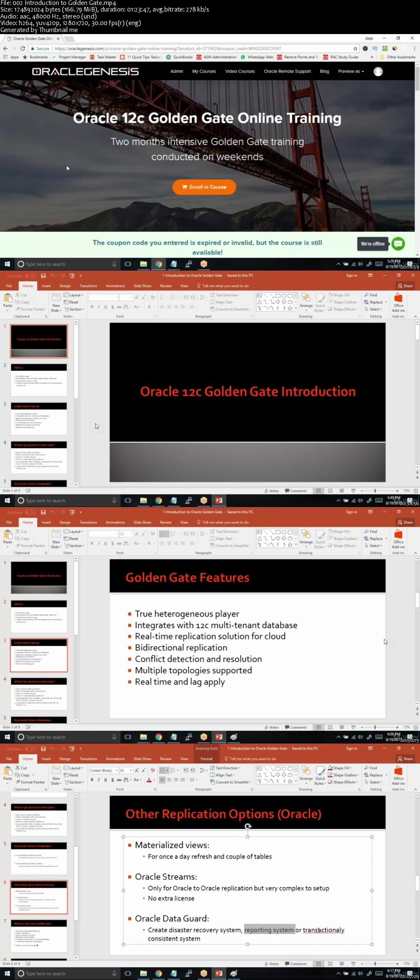Toggle Bullets in the Other Replication Options window

162,770
